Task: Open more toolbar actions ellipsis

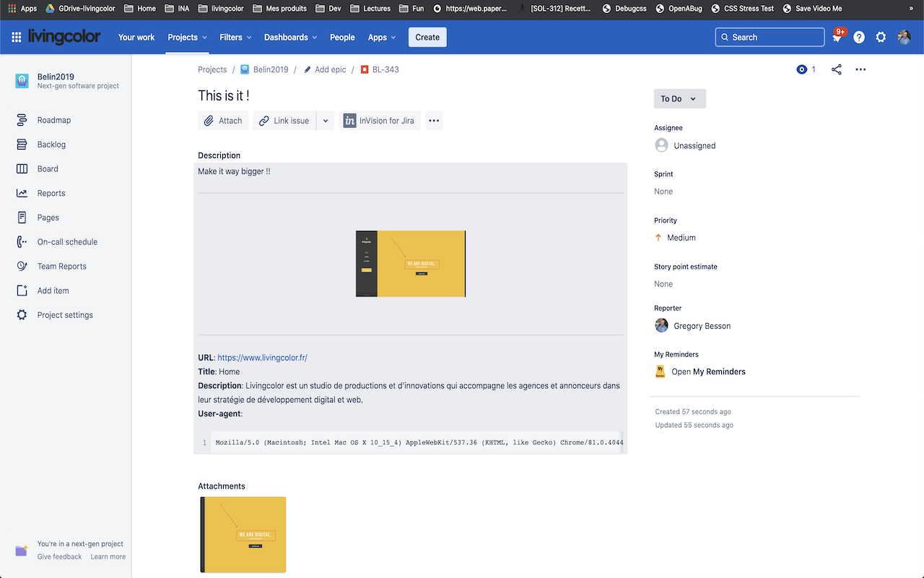Action: pos(434,121)
